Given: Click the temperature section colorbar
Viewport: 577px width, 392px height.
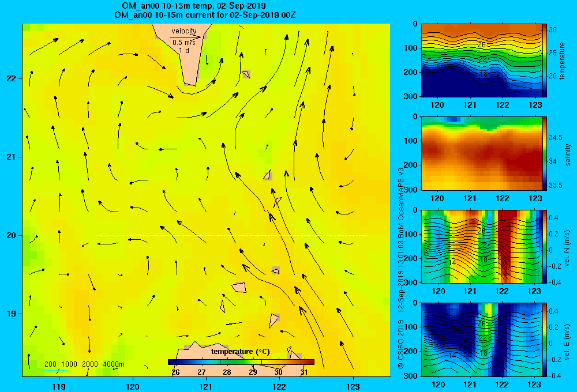Looking at the screenshot, I should pyautogui.click(x=545, y=61).
